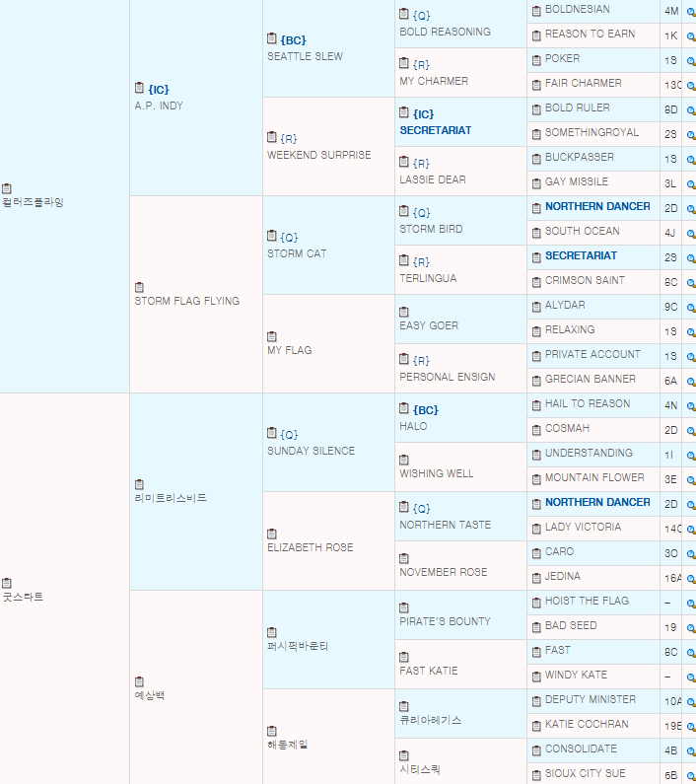Open magnifier search icon in POKER row
The width and height of the screenshot is (696, 784).
pos(691,61)
